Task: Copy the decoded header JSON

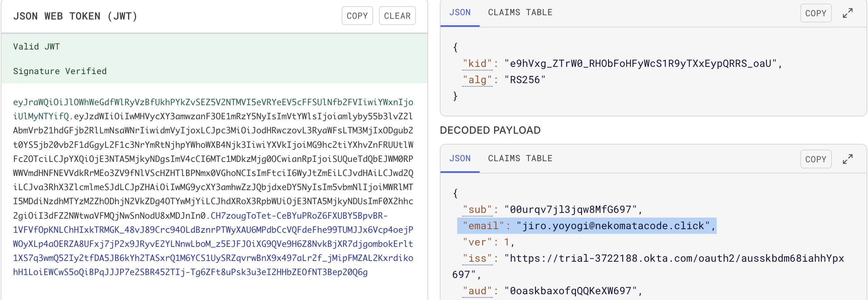Action: point(816,13)
